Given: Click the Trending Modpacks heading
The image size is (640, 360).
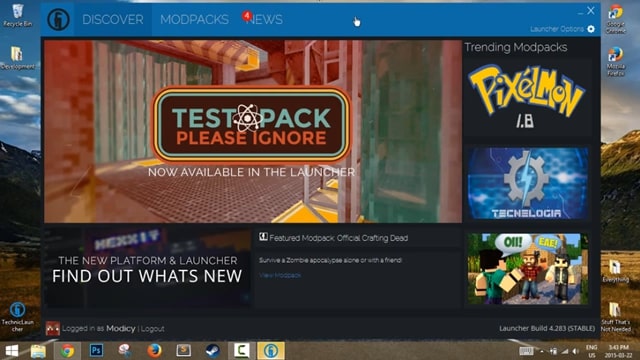Looking at the screenshot, I should pos(516,47).
